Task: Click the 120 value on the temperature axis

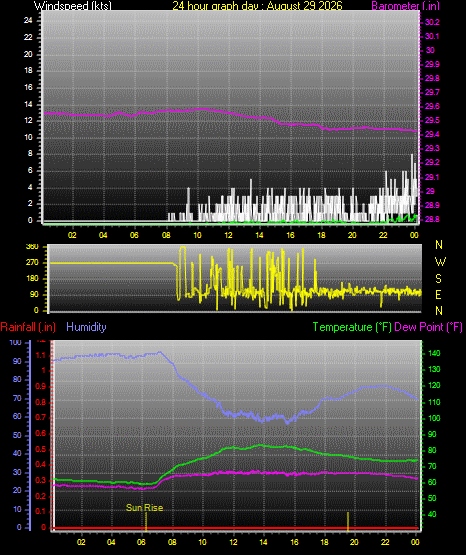Action: [x=434, y=385]
